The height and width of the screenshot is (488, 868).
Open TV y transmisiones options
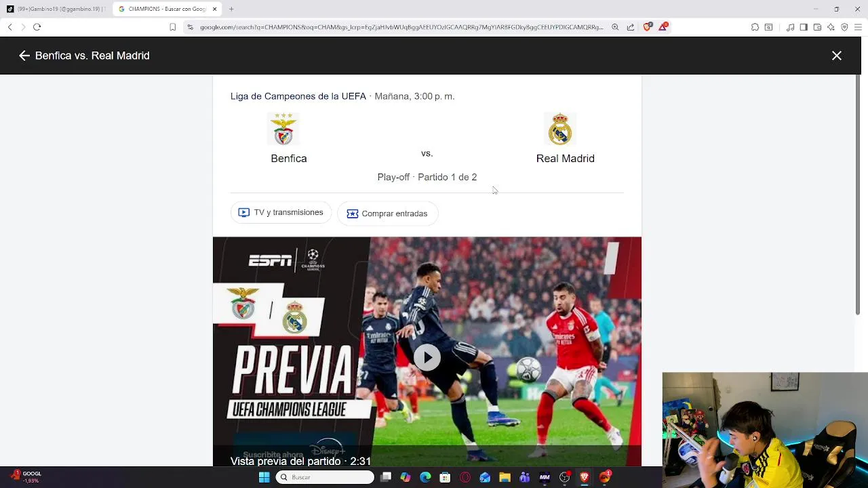point(281,213)
